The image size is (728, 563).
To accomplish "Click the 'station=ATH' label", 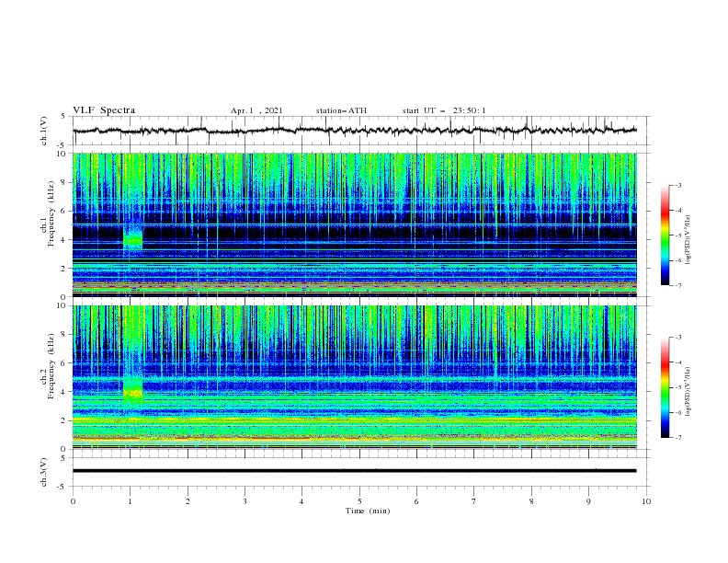I will 341,110.
